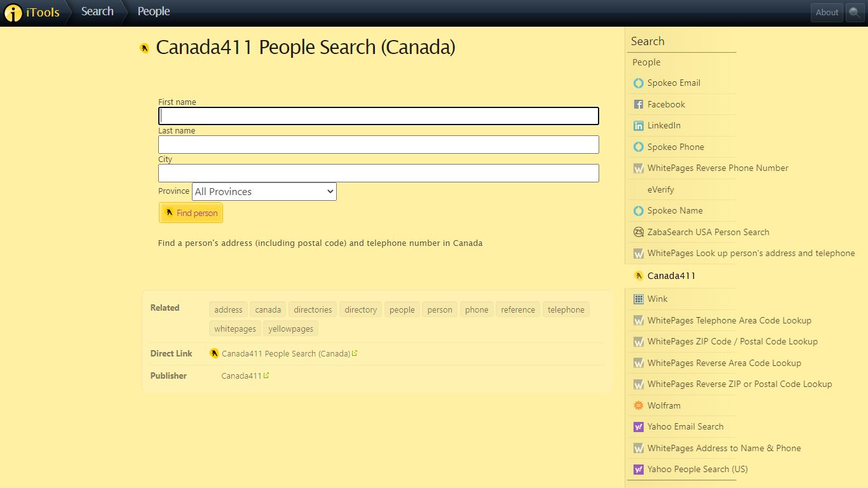Click the WhitePages Reverse ZIP Lookup icon
This screenshot has width=868, height=488.
[x=639, y=384]
